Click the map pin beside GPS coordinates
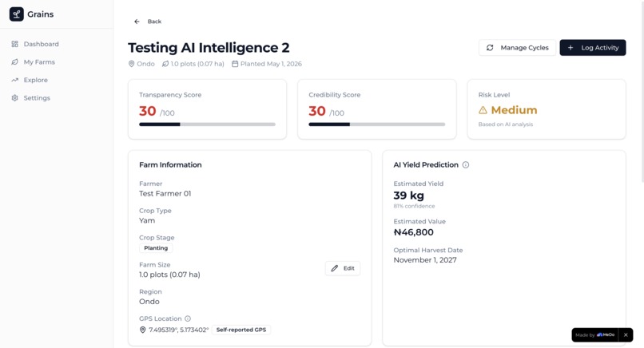This screenshot has height=348, width=644. point(142,330)
